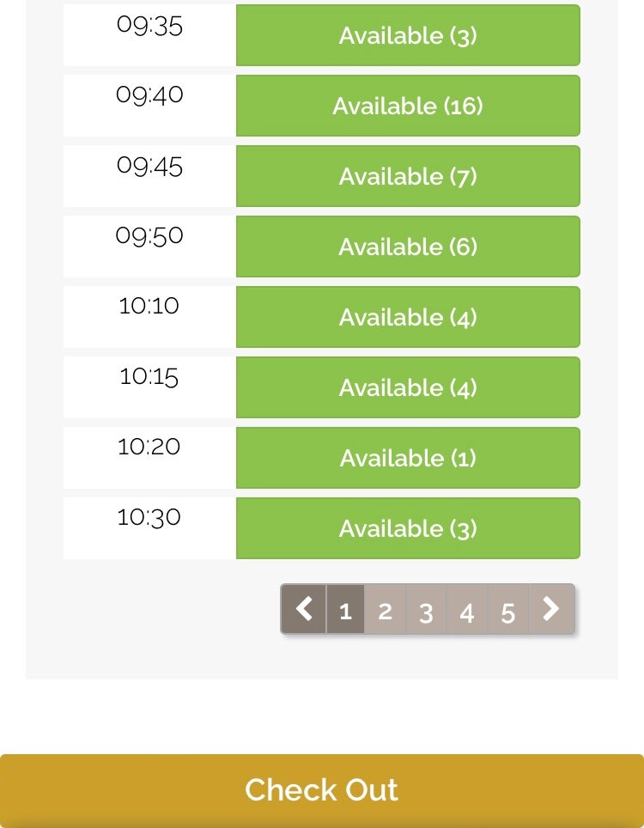Choose the 10:30 Available (3) slot

click(x=408, y=528)
